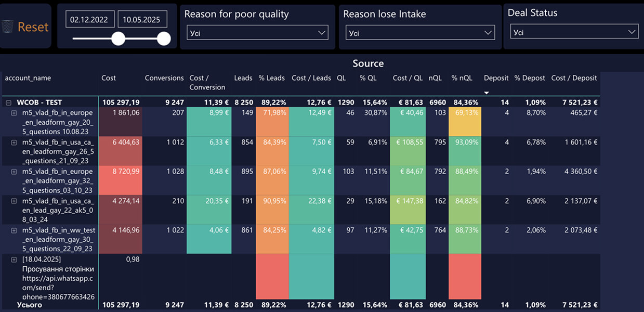Sort by the Cost column header
644x312 pixels.
tap(109, 78)
